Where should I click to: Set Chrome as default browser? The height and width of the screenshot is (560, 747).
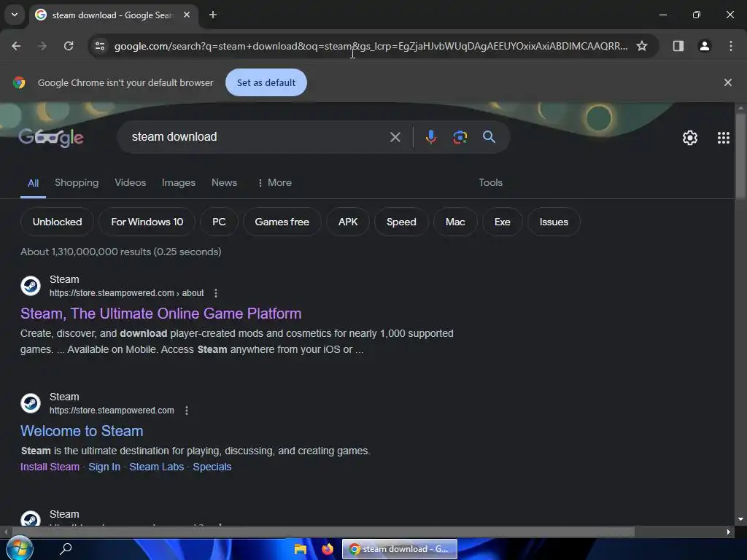click(x=266, y=82)
